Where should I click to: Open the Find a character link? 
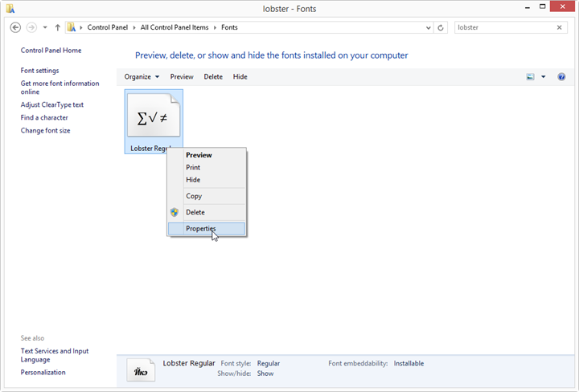44,118
